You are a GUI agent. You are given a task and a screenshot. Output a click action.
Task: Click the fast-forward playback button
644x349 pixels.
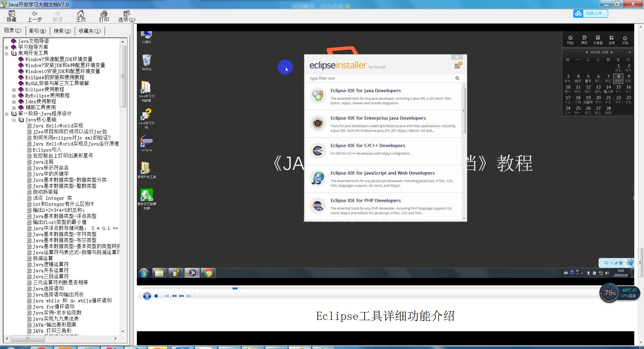[x=181, y=296]
